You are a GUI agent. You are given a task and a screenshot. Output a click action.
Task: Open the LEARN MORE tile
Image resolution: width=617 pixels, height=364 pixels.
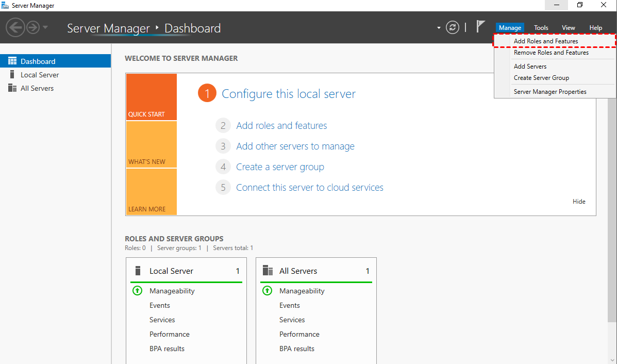click(151, 192)
